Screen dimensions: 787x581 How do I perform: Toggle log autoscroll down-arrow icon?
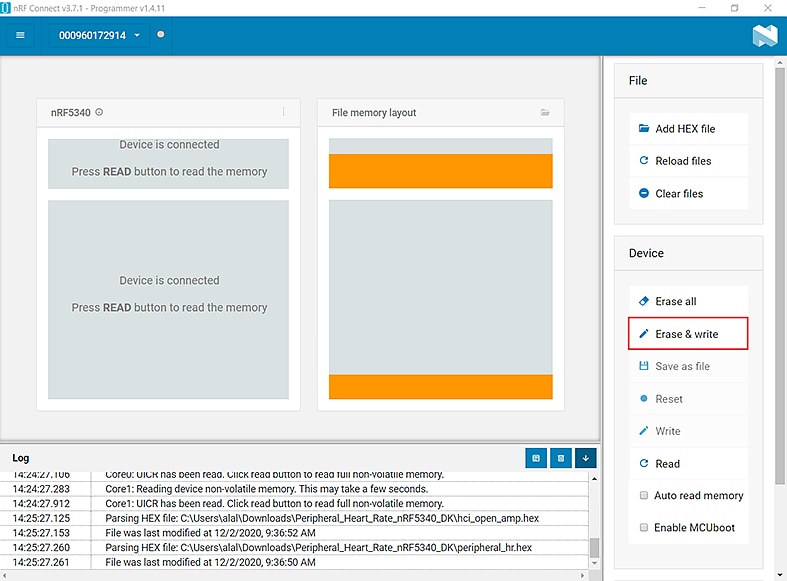[x=585, y=458]
